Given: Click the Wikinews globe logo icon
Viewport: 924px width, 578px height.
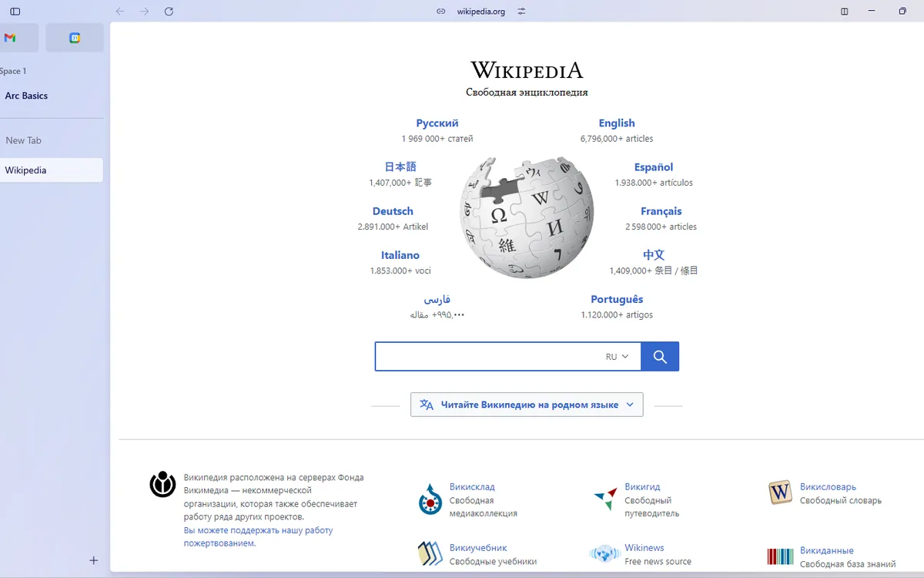Looking at the screenshot, I should coord(605,553).
